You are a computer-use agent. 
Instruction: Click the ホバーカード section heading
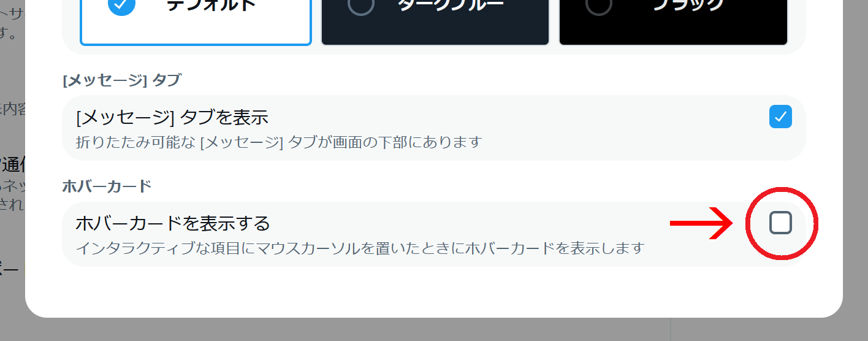click(107, 186)
